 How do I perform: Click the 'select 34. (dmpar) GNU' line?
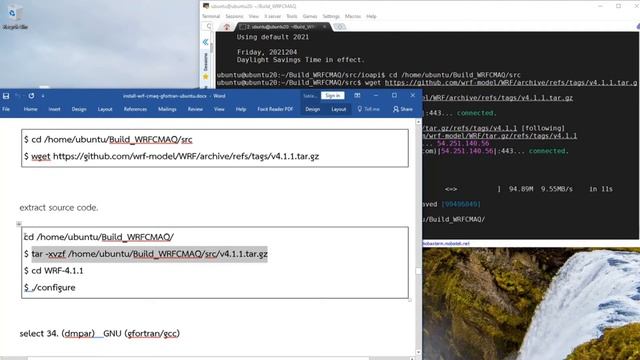(100, 333)
